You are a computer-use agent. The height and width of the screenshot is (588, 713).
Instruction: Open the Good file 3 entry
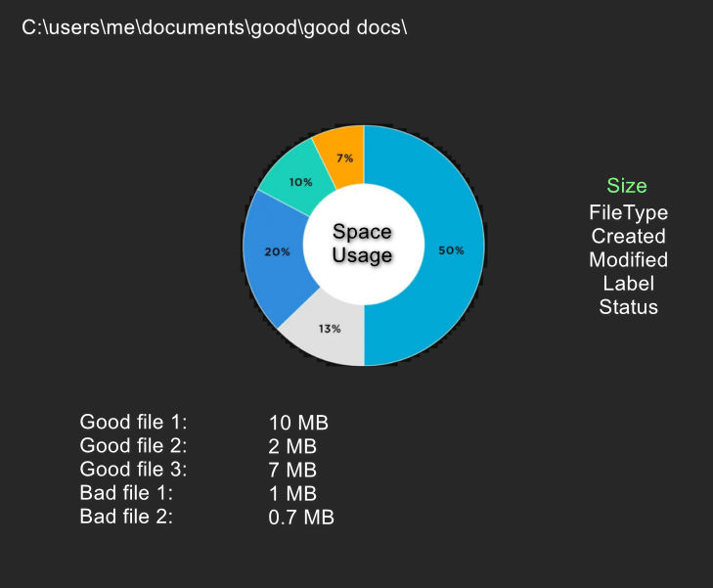point(133,469)
